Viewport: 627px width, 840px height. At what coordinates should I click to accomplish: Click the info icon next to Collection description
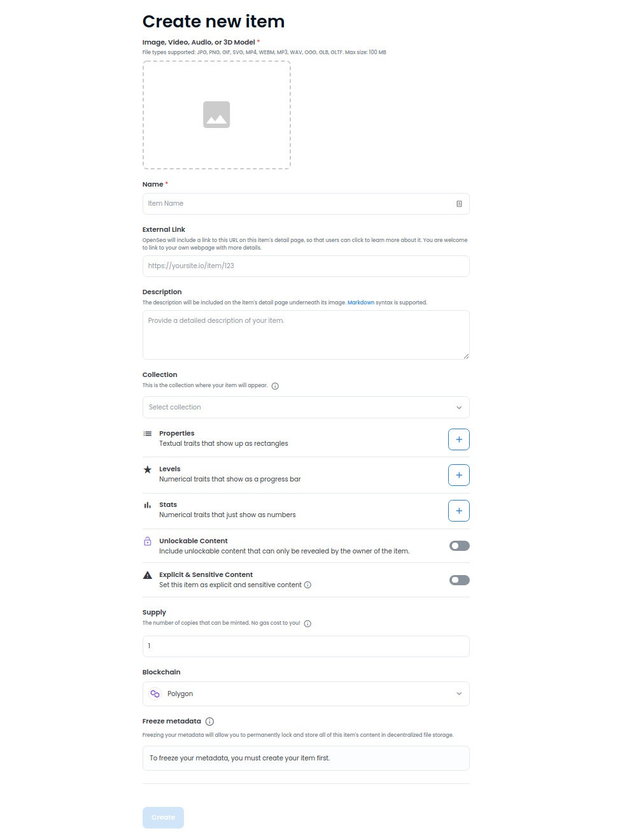(275, 386)
